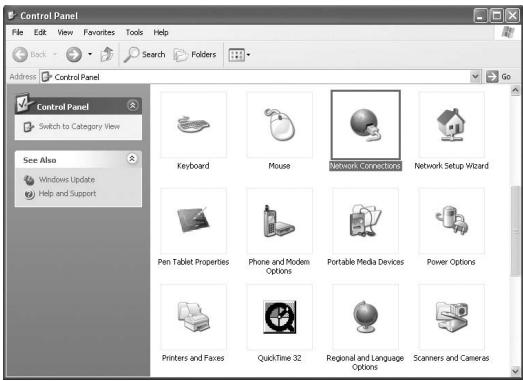The image size is (523, 381).
Task: Open the Keyboard control panel icon
Action: click(193, 125)
